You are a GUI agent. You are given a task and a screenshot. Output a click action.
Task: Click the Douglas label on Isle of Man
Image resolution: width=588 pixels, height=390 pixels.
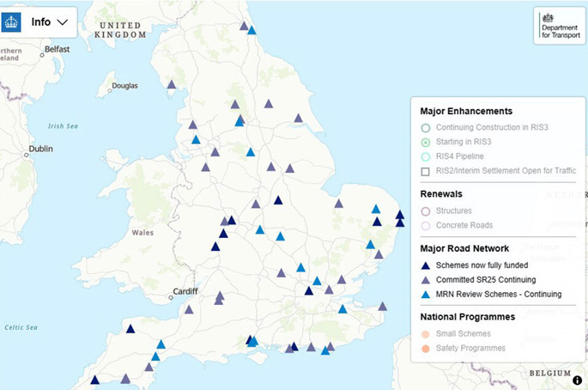[124, 86]
